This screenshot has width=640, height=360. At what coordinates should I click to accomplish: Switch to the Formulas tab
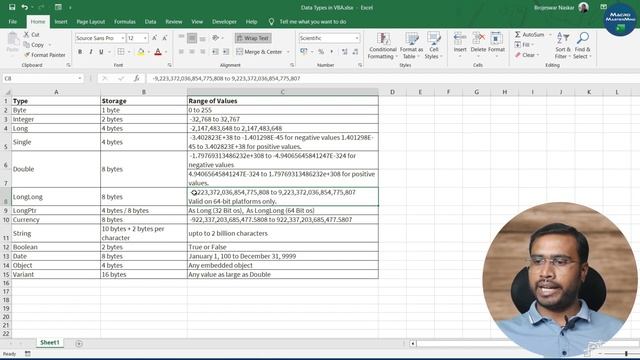pyautogui.click(x=124, y=22)
